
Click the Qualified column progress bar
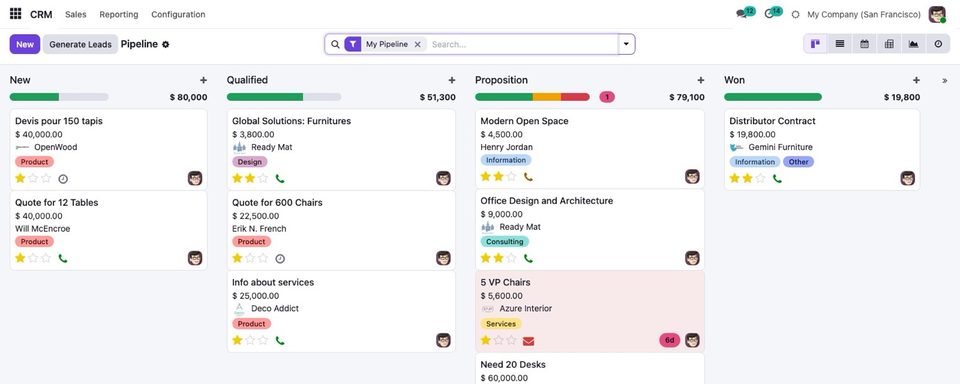tap(284, 97)
